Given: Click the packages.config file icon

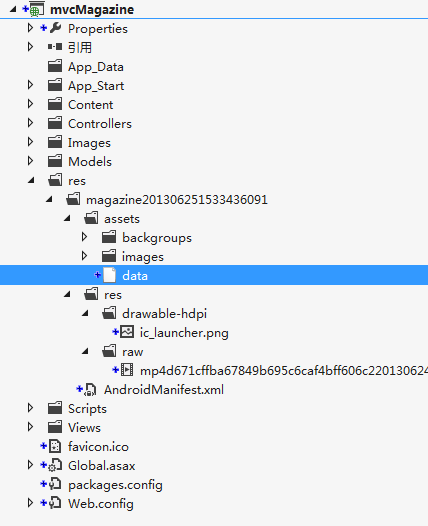Looking at the screenshot, I should [x=55, y=484].
